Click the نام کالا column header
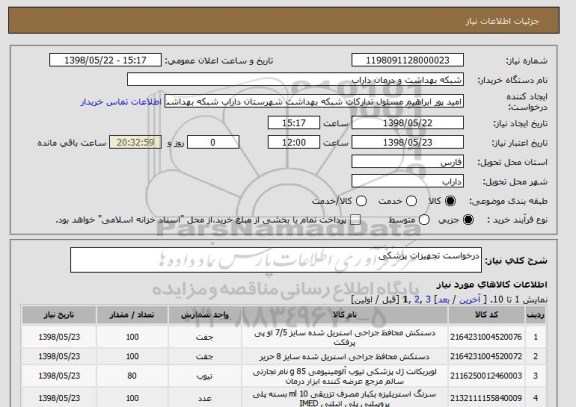576x407 pixels. pyautogui.click(x=345, y=315)
